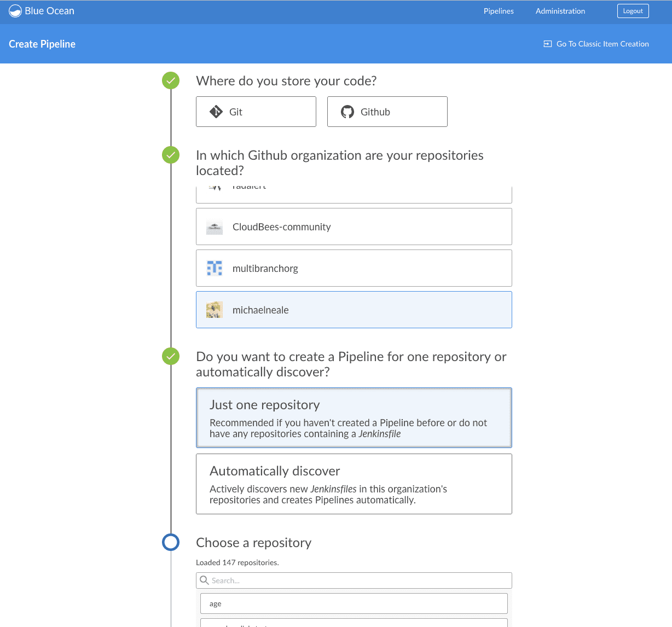
Task: Click the search magnifier icon
Action: tap(204, 580)
